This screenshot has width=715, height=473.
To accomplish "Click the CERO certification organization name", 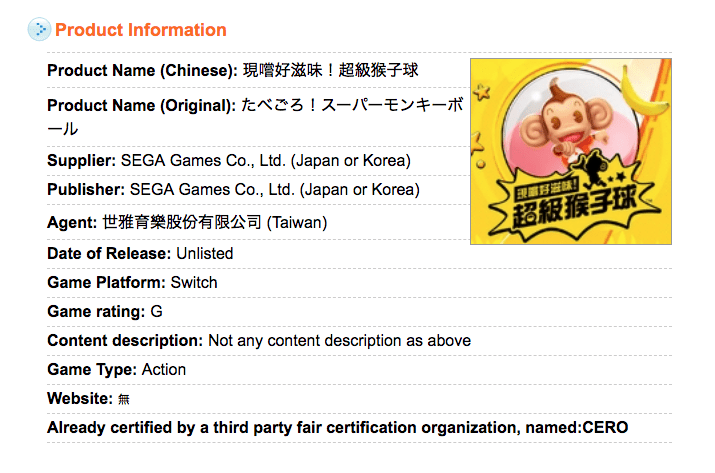I will coord(608,428).
